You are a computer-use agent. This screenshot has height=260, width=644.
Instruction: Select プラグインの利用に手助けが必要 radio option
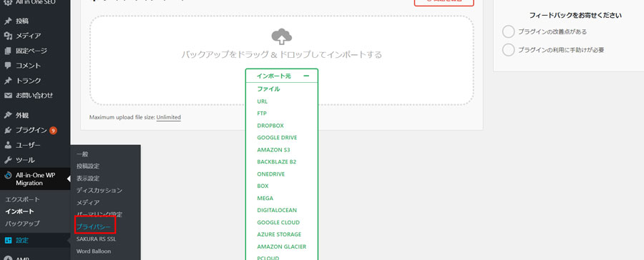click(x=509, y=50)
